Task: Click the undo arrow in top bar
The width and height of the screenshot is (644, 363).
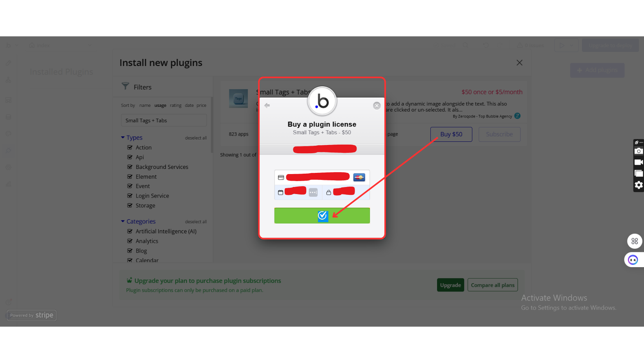Action: coord(486,45)
